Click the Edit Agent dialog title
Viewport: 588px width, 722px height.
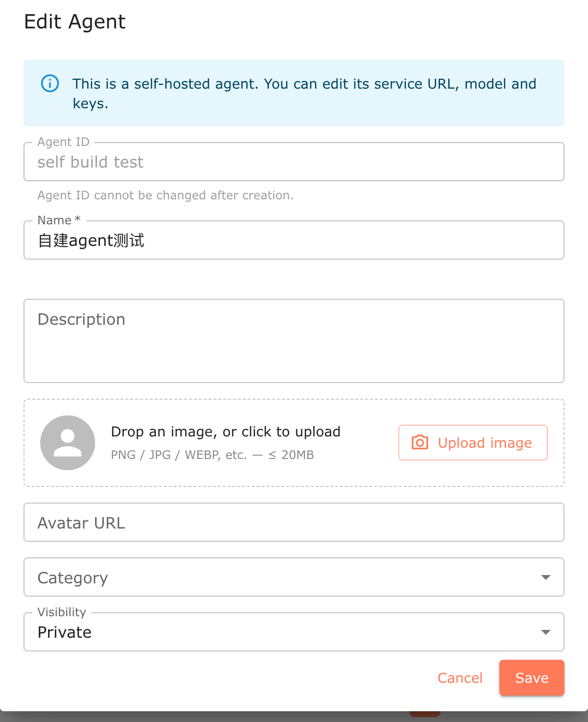click(x=75, y=22)
